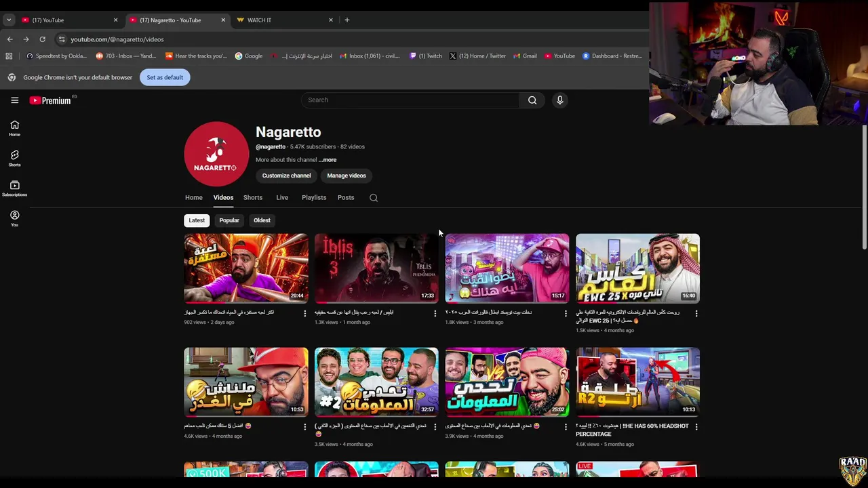The height and width of the screenshot is (488, 868).
Task: Click the YouTube search input field
Action: pos(410,100)
